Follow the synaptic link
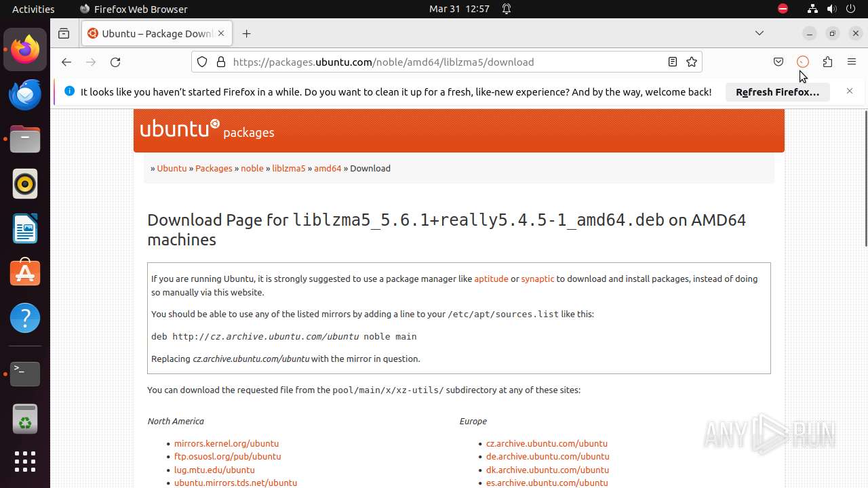Image resolution: width=868 pixels, height=488 pixels. coord(538,279)
